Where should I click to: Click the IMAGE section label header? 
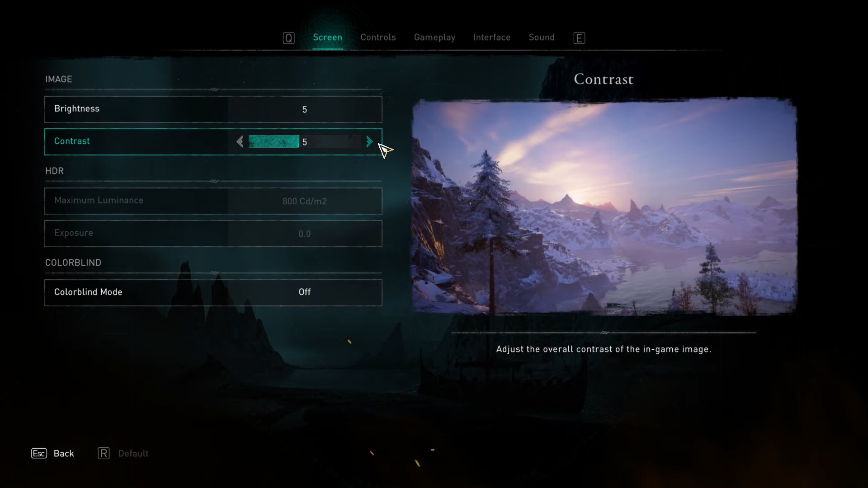coord(58,79)
